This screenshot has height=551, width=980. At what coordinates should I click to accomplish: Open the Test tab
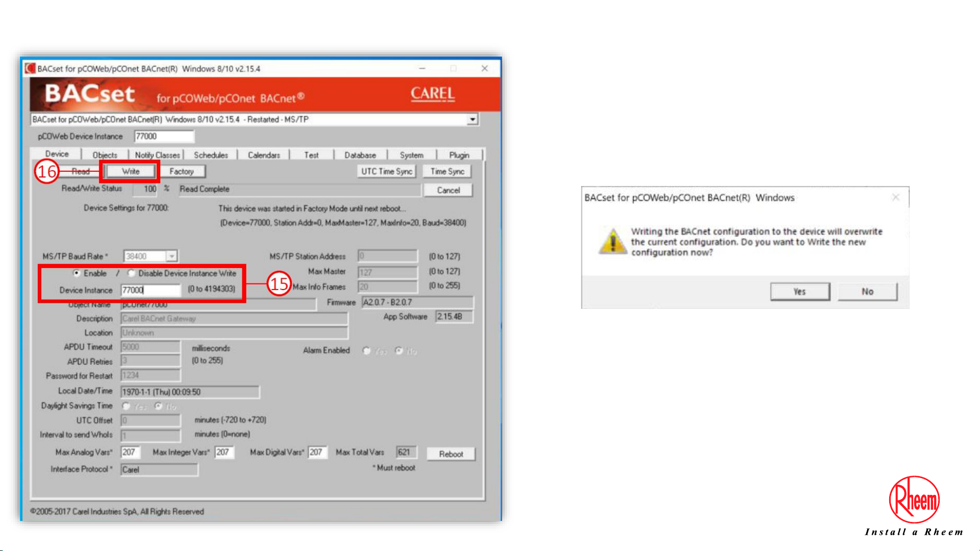(311, 155)
